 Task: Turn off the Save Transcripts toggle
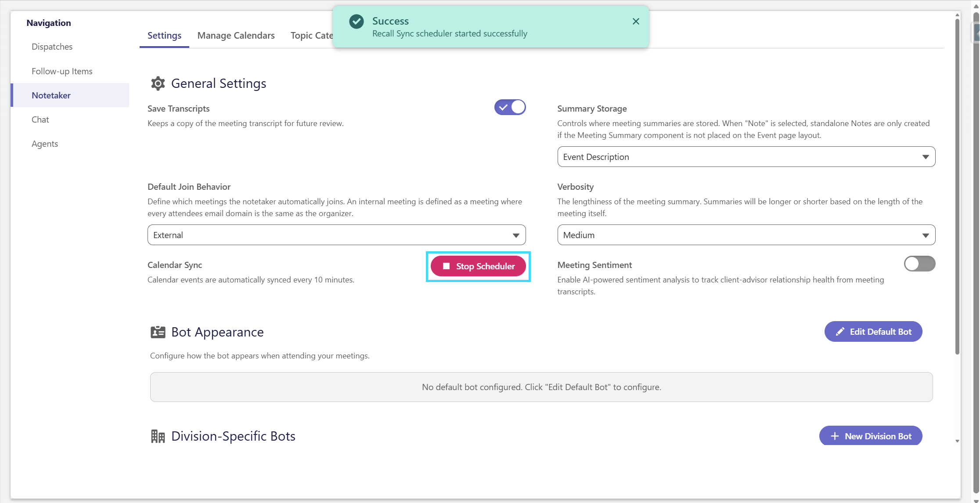coord(510,107)
